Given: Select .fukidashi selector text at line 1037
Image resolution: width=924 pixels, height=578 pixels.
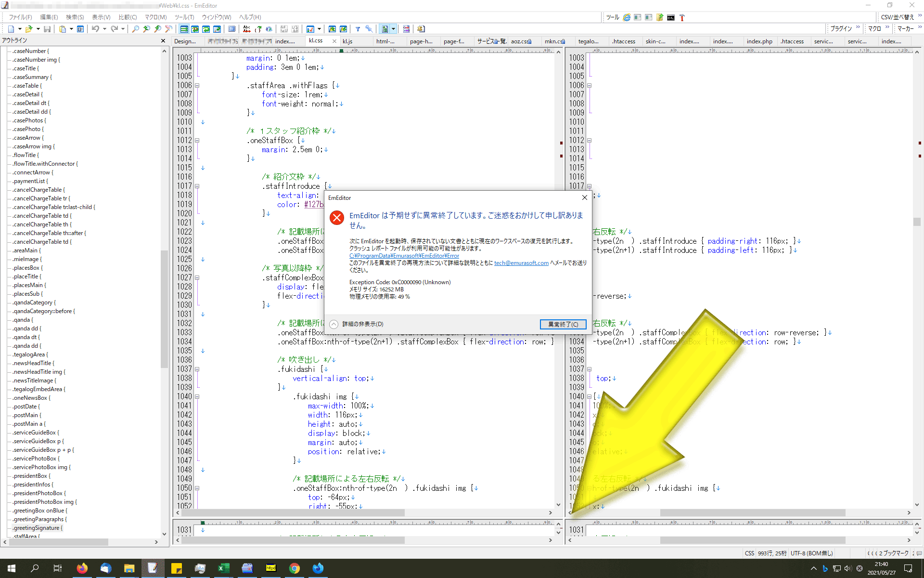Looking at the screenshot, I should 298,369.
